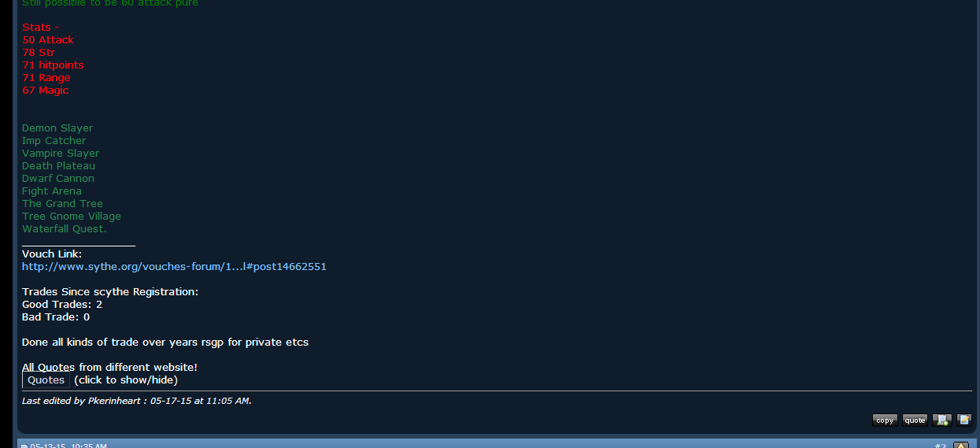
Task: Select the '67 Magic' stat line
Action: click(x=46, y=91)
